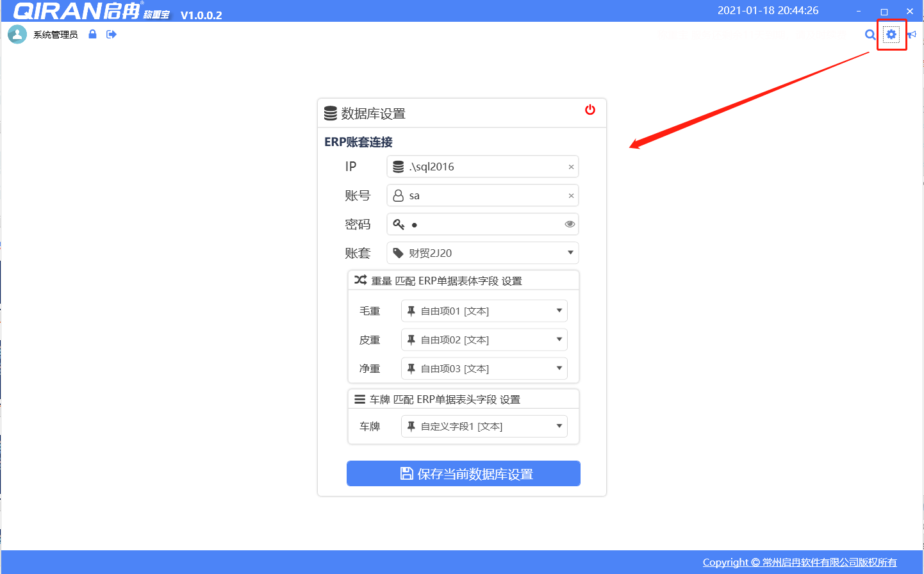Viewport: 924px width, 574px height.
Task: Click the 保存当前数据库设置 button
Action: [463, 473]
